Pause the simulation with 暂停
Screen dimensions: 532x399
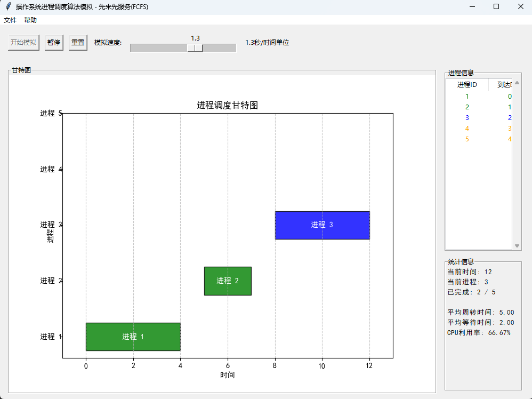(x=54, y=43)
